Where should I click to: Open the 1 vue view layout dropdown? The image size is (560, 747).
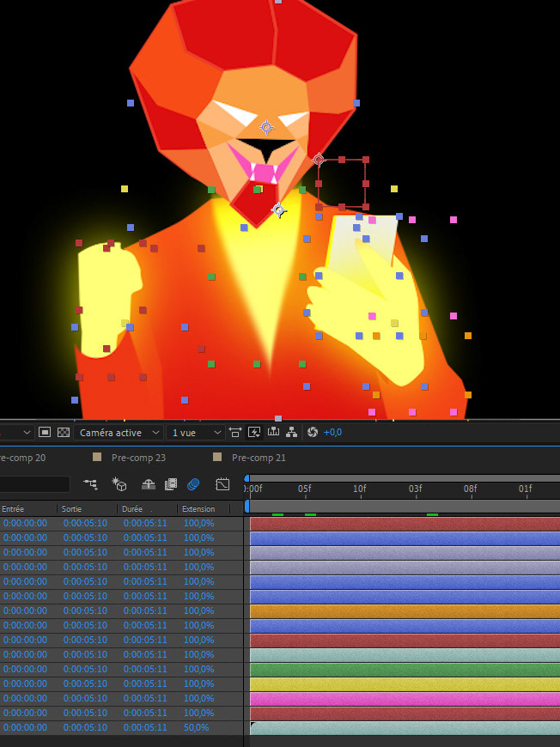tap(196, 433)
